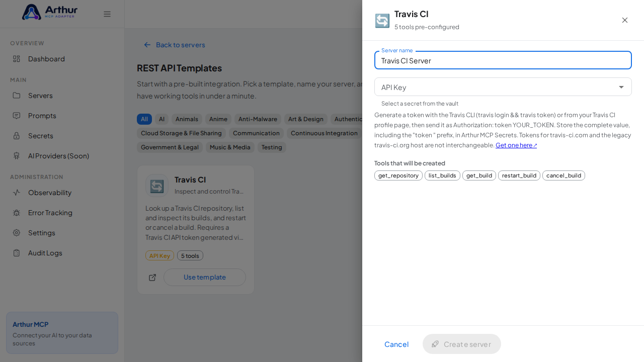This screenshot has width=644, height=362.
Task: Click Back to servers link
Action: point(174,45)
